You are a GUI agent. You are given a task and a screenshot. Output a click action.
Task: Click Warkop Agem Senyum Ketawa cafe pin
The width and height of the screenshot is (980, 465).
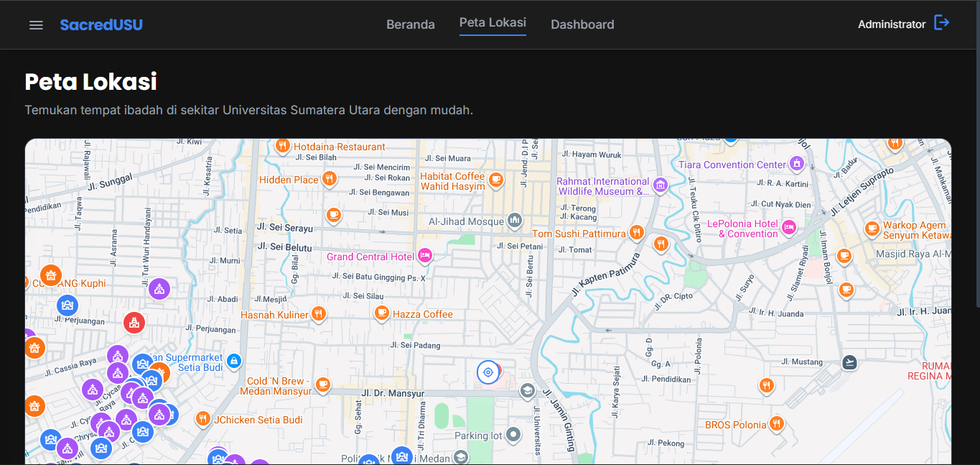point(872,229)
